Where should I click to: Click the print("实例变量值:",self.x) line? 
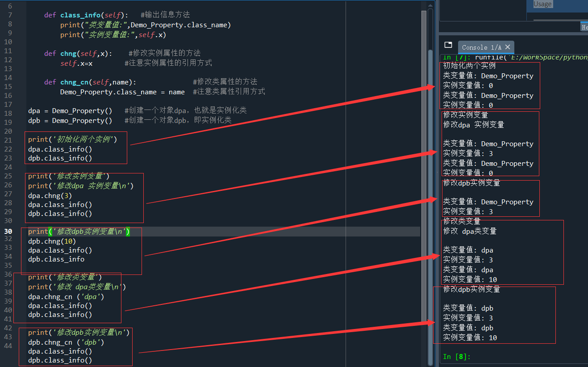pos(113,34)
